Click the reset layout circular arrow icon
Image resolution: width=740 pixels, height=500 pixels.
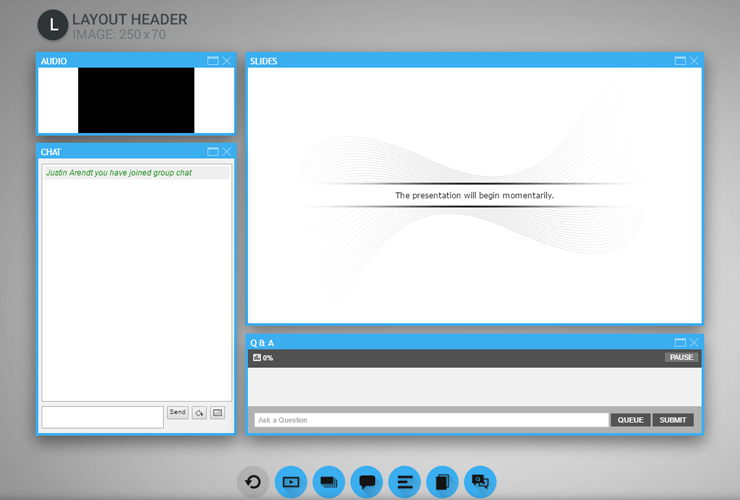click(253, 482)
